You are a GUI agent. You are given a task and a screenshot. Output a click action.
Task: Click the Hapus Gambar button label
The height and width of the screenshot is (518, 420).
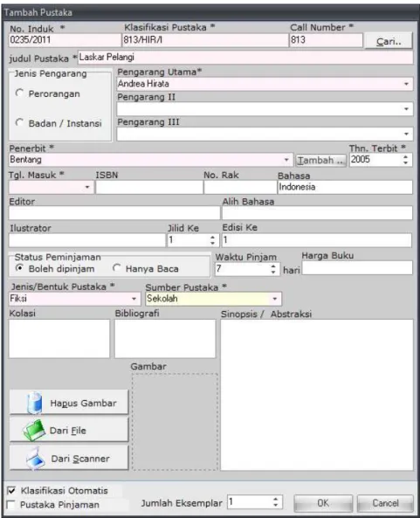tap(83, 403)
